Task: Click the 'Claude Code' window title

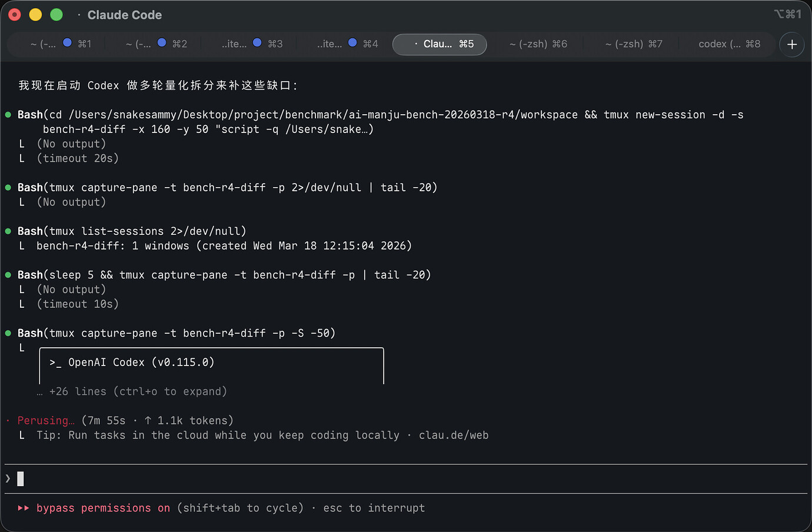Action: click(125, 15)
